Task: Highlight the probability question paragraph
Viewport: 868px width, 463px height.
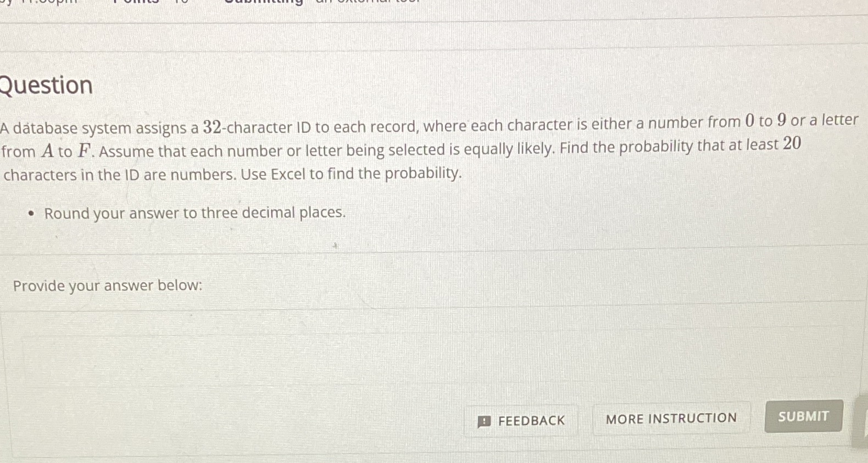Action: (x=385, y=148)
